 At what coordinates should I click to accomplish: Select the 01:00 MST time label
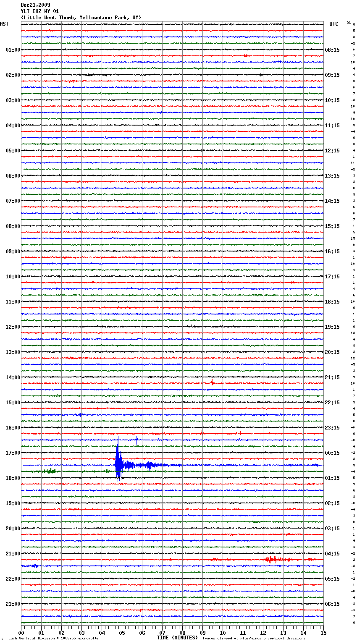pos(13,50)
